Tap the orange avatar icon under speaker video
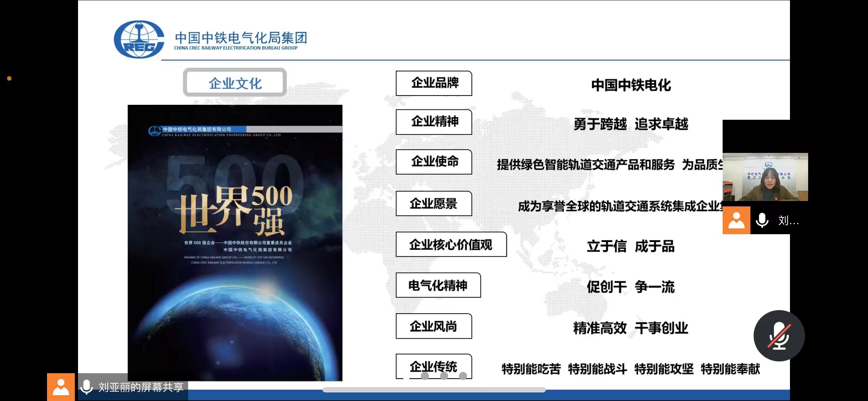868x401 pixels. point(736,220)
